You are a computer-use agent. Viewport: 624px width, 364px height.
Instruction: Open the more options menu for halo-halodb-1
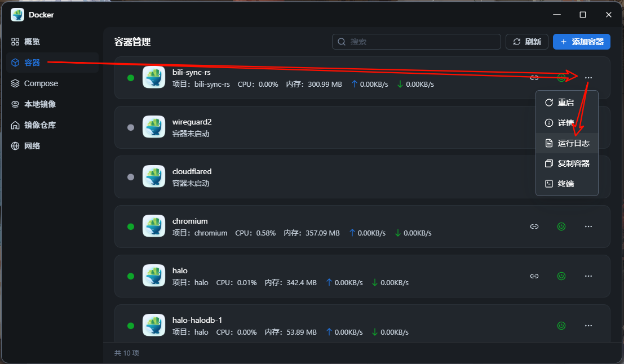(588, 326)
